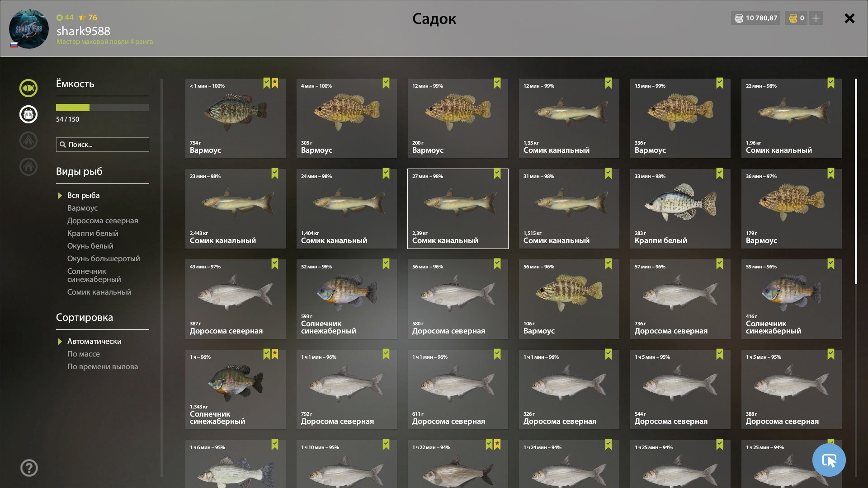The image size is (868, 488).
Task: Open the fish keepnet sidebar icon
Action: click(x=28, y=88)
